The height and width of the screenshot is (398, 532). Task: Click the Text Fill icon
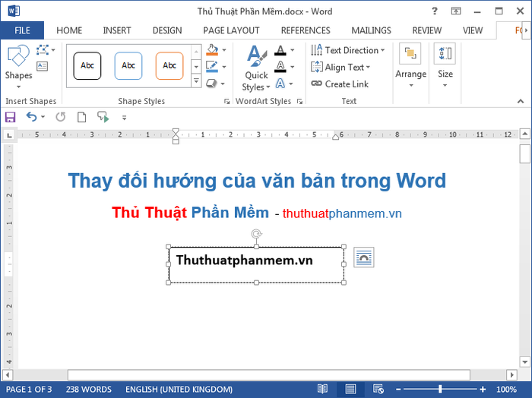click(x=280, y=50)
